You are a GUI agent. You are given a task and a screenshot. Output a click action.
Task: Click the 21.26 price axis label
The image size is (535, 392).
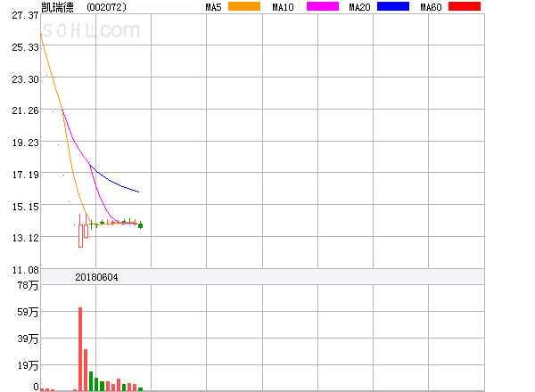click(x=25, y=110)
